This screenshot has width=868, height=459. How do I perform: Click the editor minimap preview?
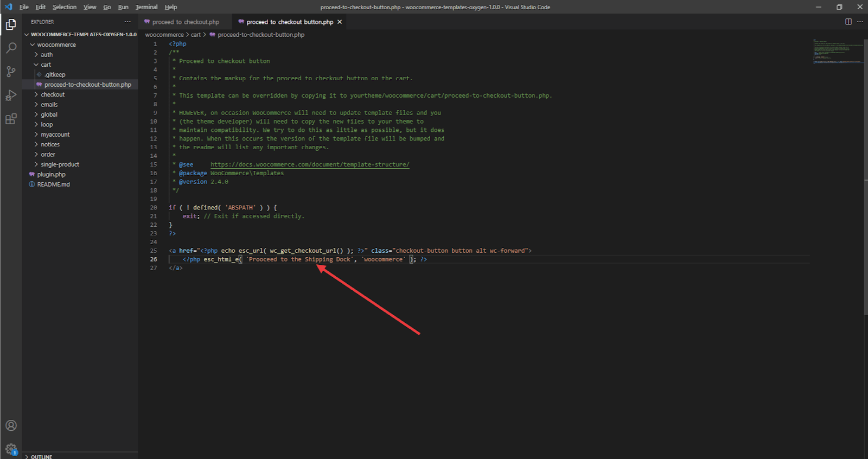(x=838, y=52)
